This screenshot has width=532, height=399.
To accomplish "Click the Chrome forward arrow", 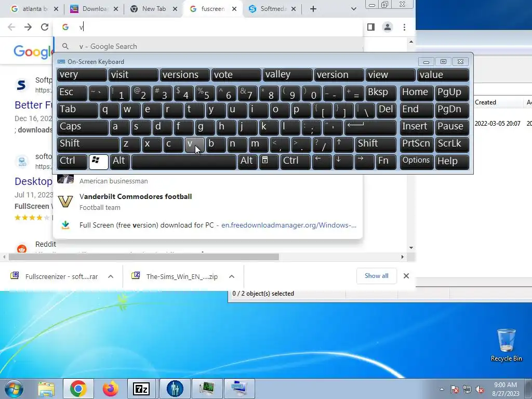I will 28,27.
